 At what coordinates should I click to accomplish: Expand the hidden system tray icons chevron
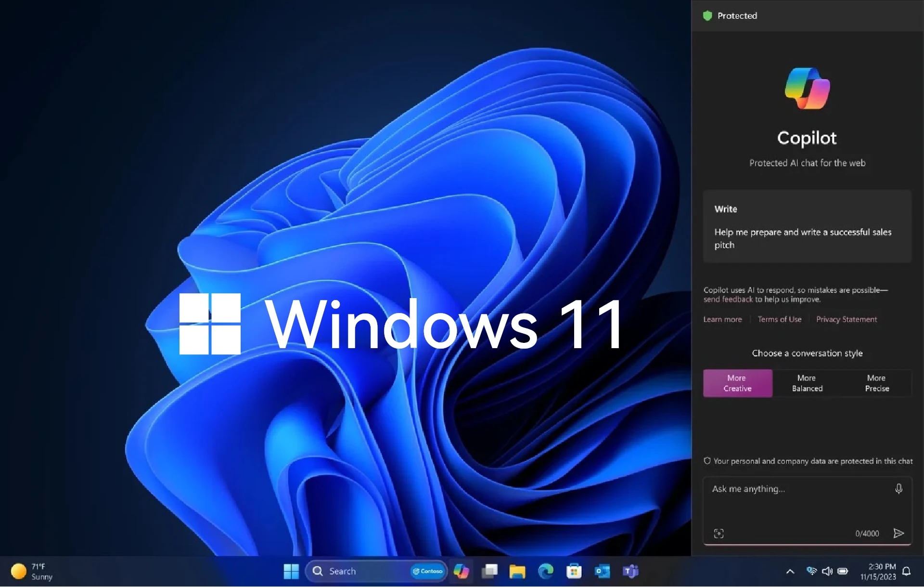[790, 572]
